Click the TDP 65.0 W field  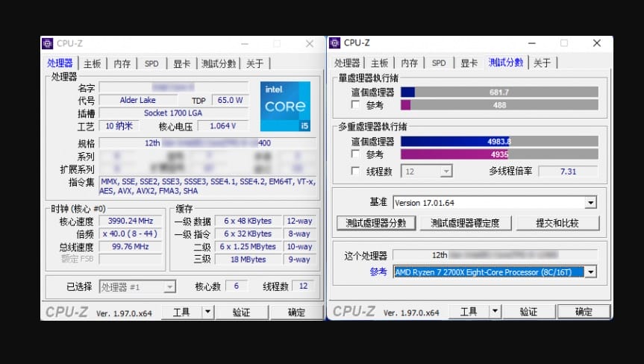pos(230,100)
